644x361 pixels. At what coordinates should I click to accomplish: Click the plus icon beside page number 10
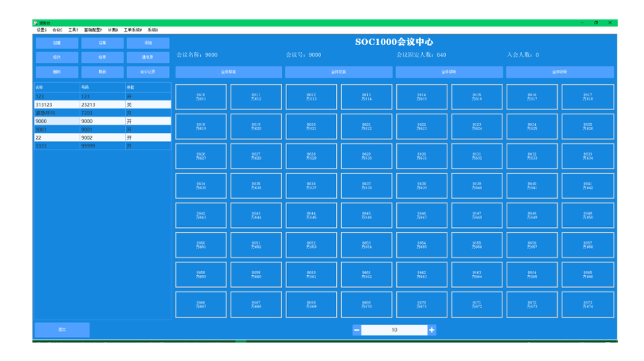(432, 330)
